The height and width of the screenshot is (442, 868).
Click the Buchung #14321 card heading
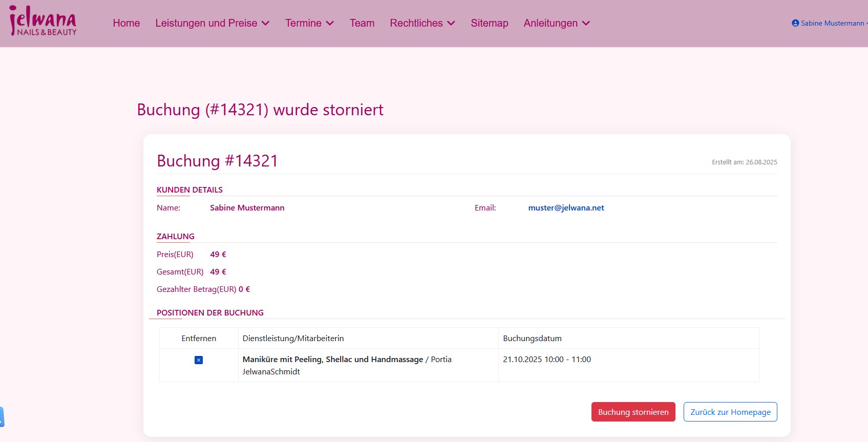coord(217,161)
